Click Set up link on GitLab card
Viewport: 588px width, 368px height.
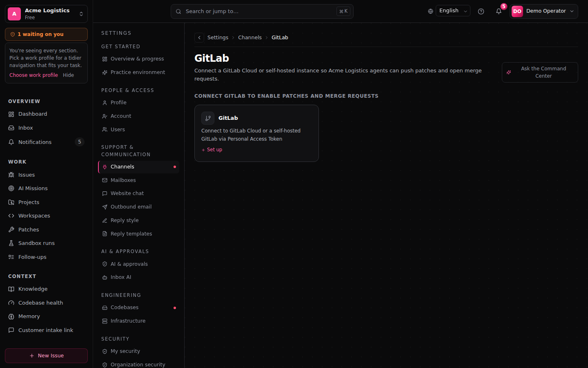(212, 150)
